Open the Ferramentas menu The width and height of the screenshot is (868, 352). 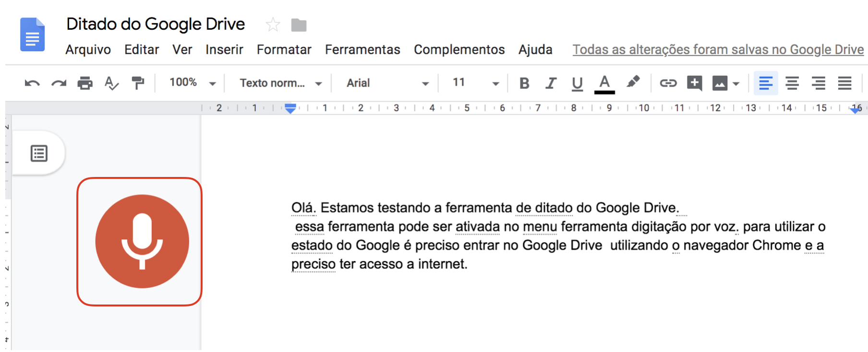(362, 50)
